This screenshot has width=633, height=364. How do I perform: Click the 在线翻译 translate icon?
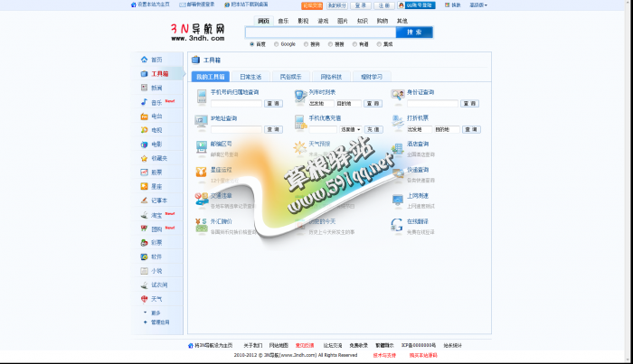397,225
